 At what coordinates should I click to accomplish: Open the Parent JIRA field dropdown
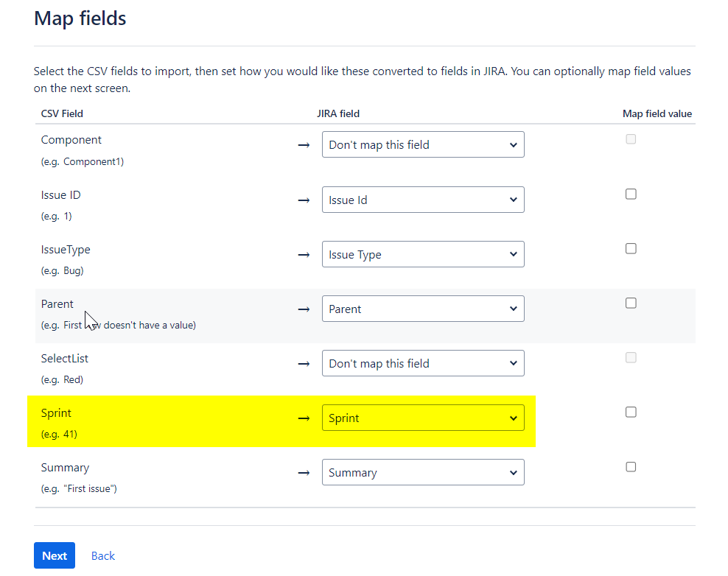click(423, 309)
